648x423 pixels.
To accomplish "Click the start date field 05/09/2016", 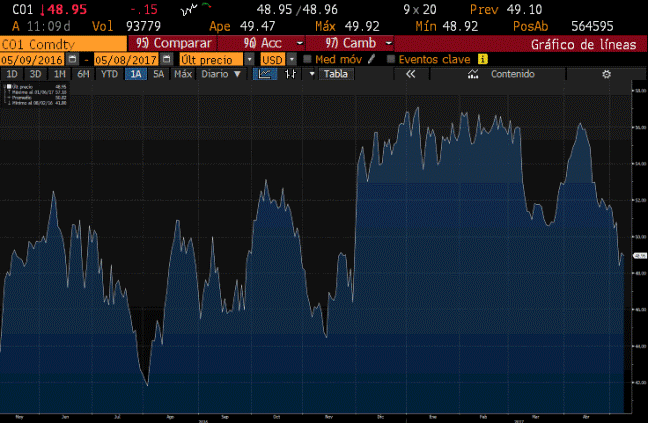I will pos(32,59).
